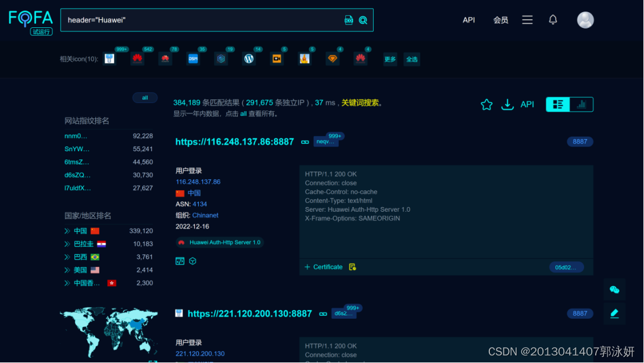Switch to chart statistics view
Screen dimensions: 644x363
581,104
